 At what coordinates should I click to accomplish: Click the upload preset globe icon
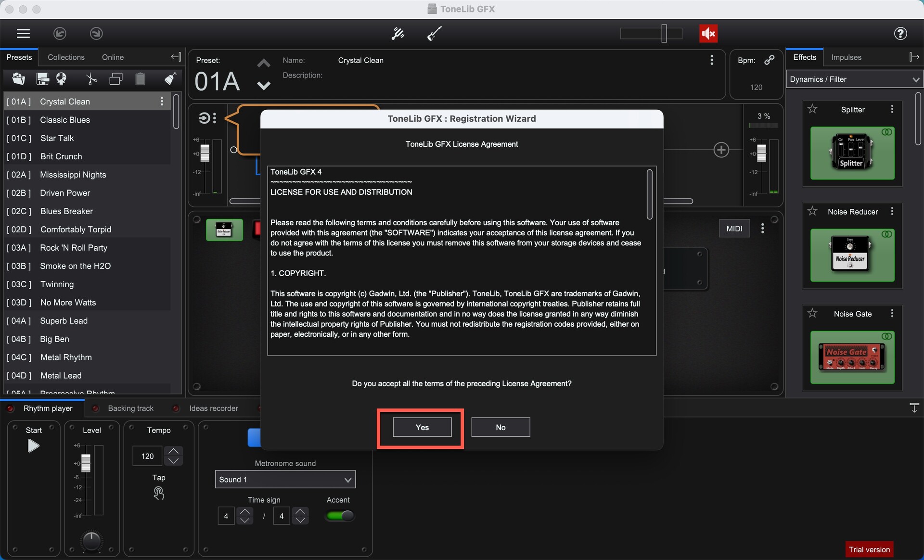click(61, 79)
